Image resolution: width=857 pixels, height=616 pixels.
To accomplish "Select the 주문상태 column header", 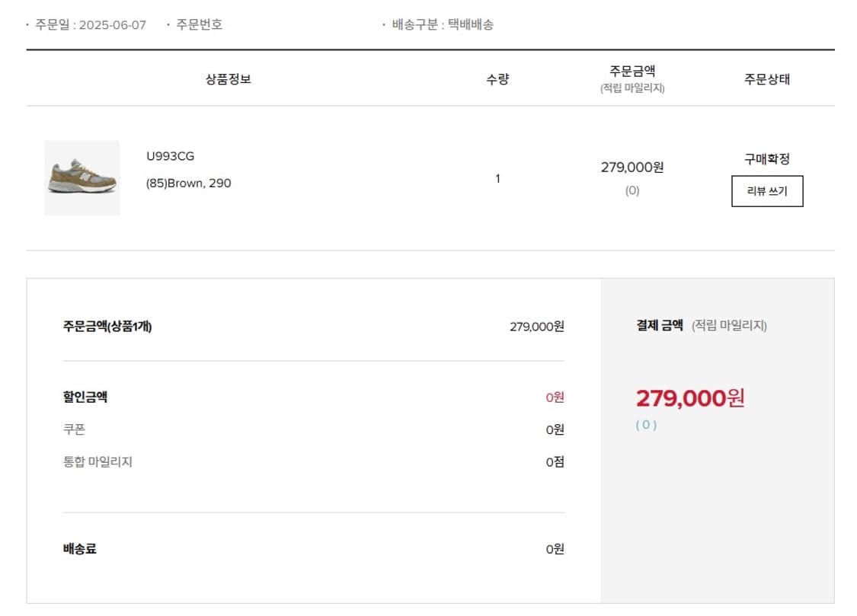I will tap(766, 78).
